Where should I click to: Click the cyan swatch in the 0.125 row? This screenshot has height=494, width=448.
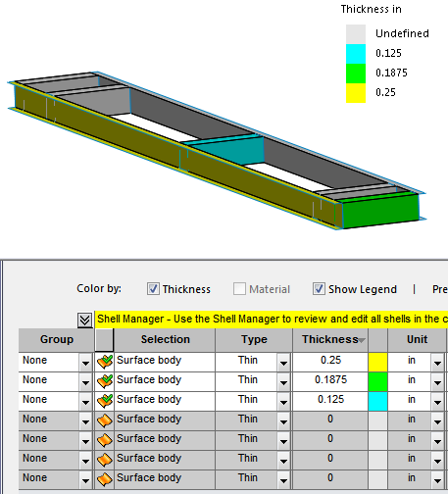(x=378, y=402)
